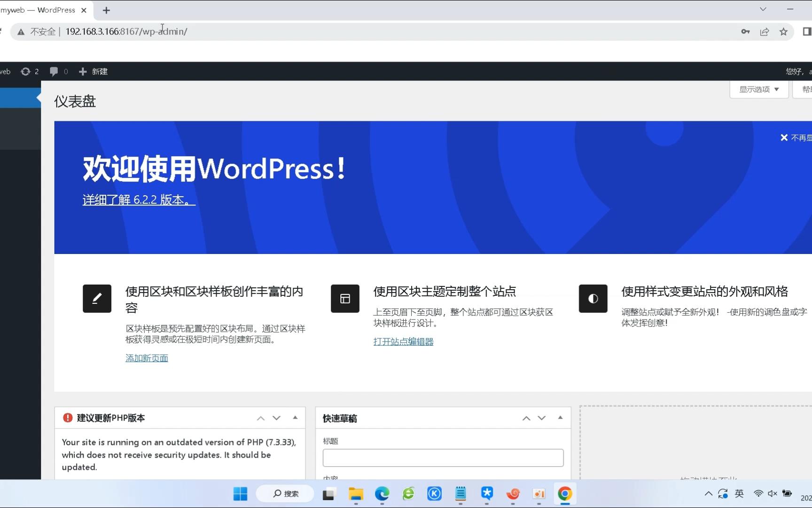Click the 标题 input field in 快速草稿

pyautogui.click(x=443, y=458)
